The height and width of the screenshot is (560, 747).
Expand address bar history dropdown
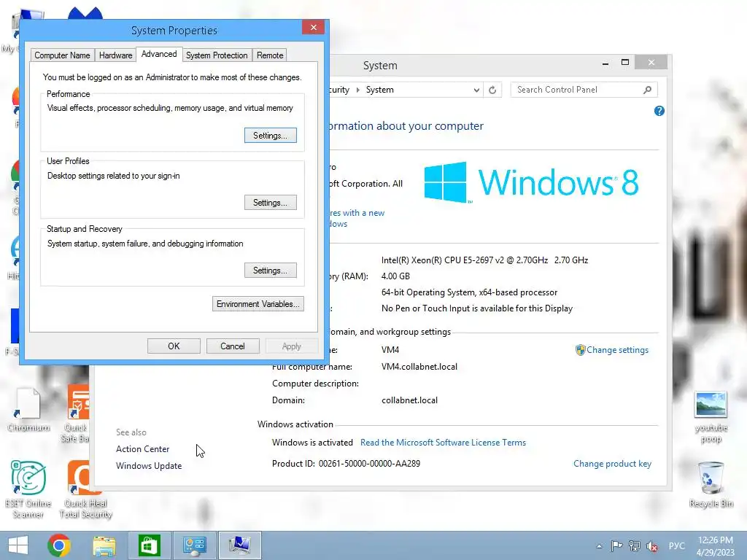476,90
